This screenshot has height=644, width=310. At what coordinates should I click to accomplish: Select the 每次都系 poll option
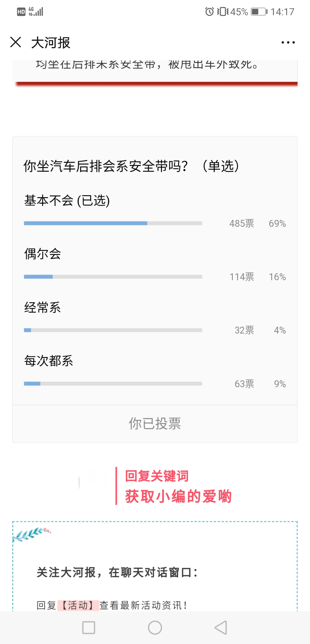pyautogui.click(x=49, y=361)
